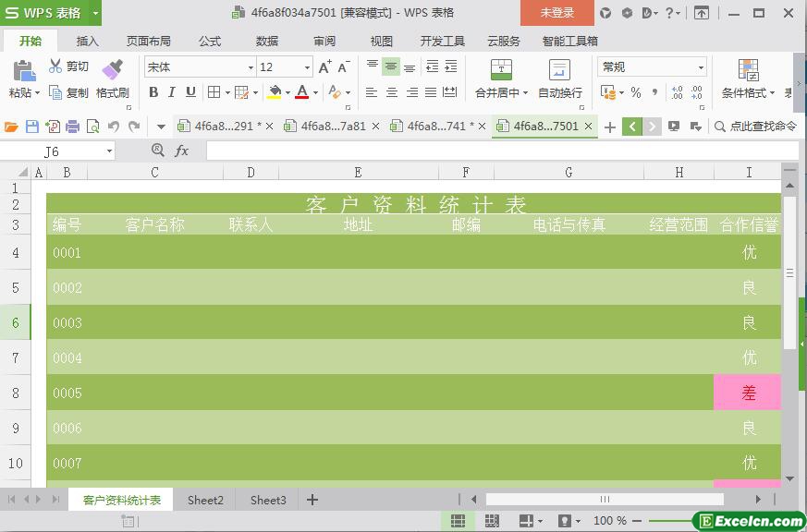Switch to the 插入 ribbon tab
807x532 pixels.
point(87,42)
